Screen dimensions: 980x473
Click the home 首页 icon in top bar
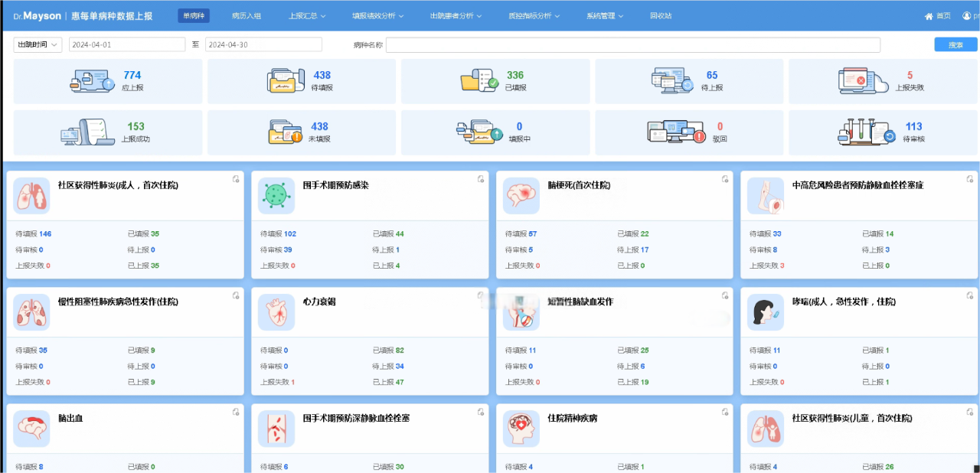point(929,15)
